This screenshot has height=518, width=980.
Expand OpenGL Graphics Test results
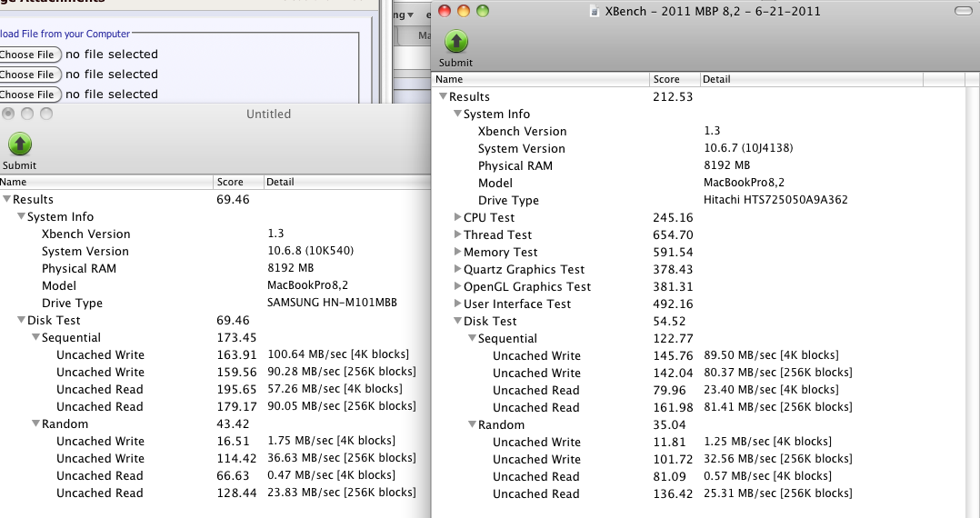(457, 286)
